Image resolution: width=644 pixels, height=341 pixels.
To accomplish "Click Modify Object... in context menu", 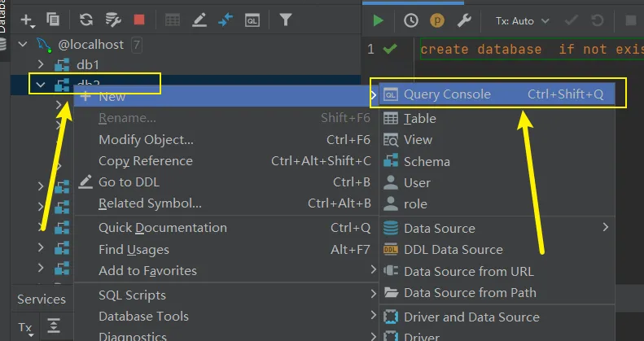I will click(x=146, y=139).
